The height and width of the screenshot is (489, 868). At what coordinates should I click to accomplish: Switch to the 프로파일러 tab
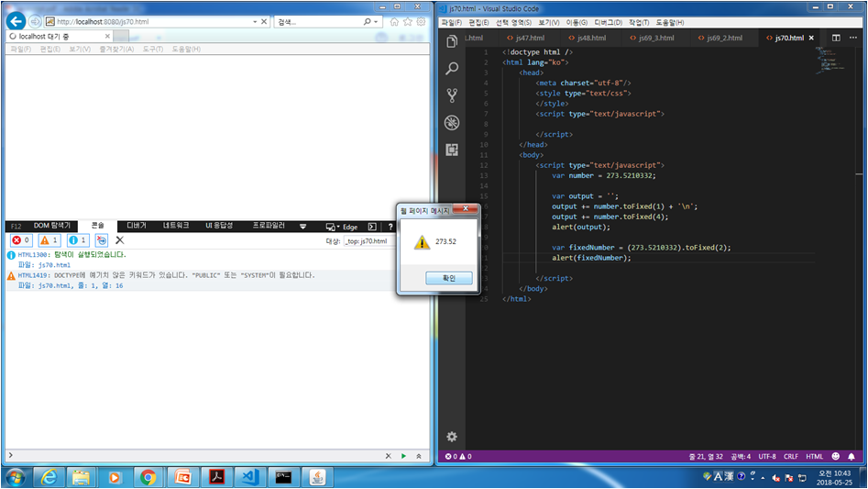point(269,226)
